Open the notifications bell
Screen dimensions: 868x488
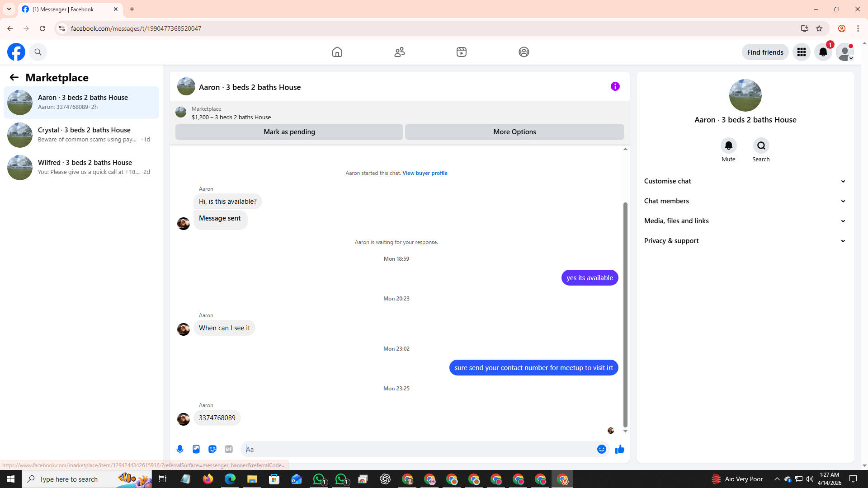click(823, 52)
